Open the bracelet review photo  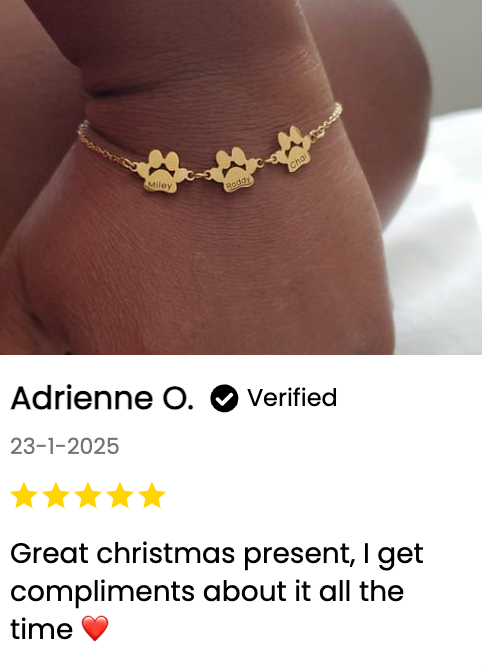tap(241, 177)
